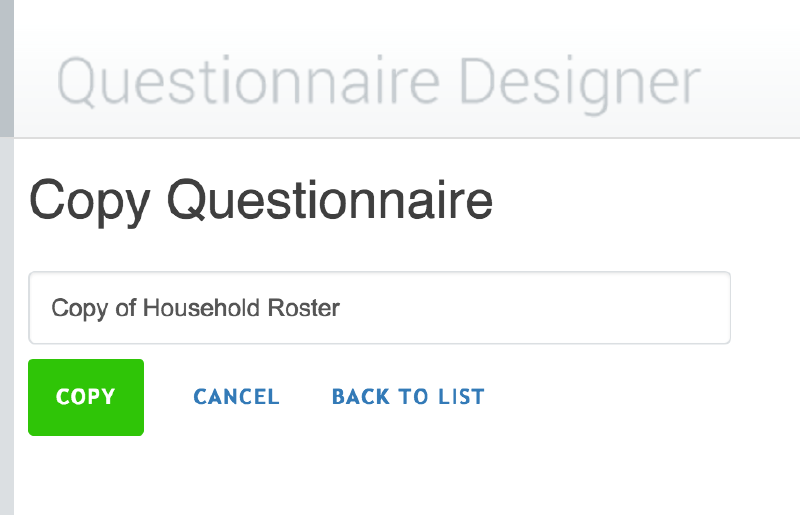Viewport: 800px width, 515px height.
Task: Confirm copying the Household Roster questionnaire
Action: tap(86, 397)
